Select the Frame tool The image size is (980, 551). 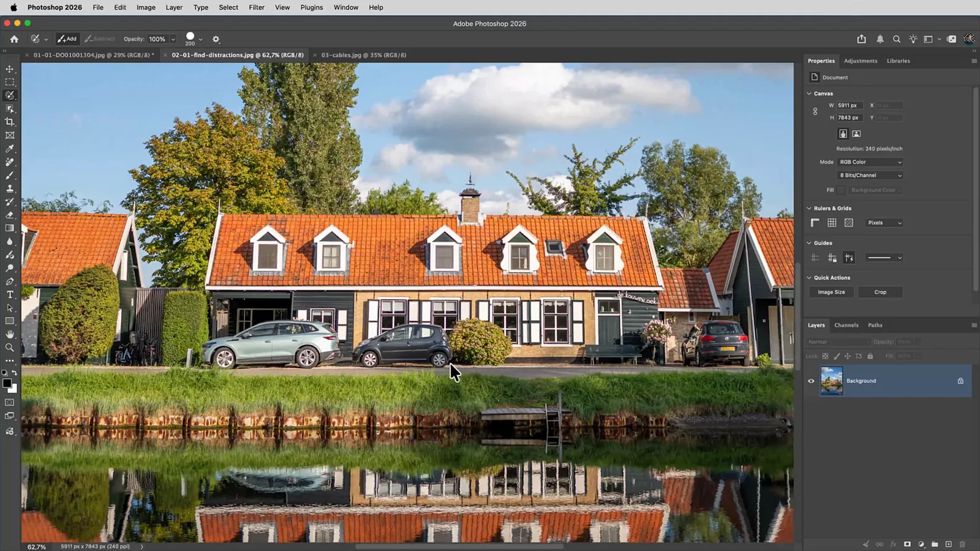click(x=10, y=135)
